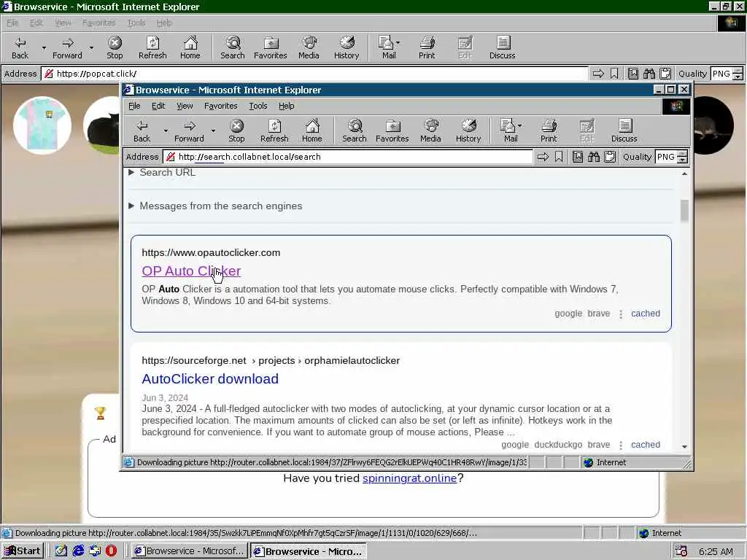
Task: Open Back history dropdown arrow in front window
Action: point(166,131)
